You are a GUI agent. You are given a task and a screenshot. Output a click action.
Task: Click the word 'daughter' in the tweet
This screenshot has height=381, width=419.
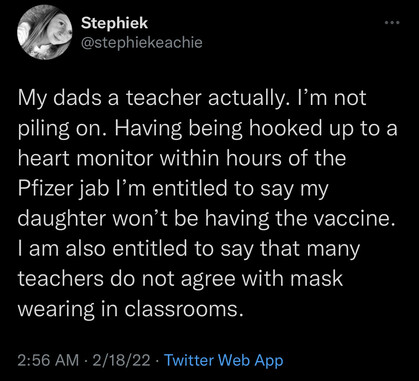point(61,219)
